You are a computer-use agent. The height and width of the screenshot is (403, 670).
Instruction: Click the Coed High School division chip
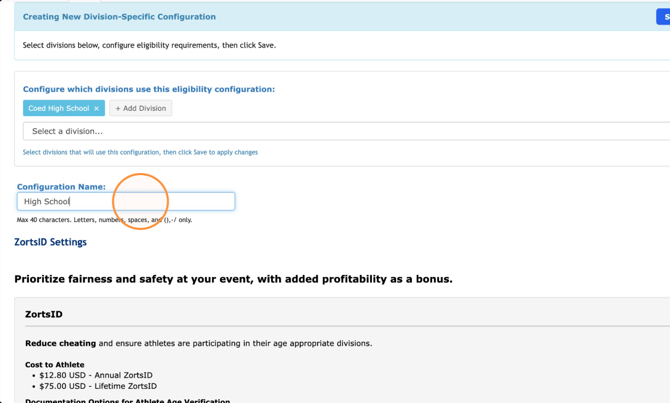coord(64,108)
